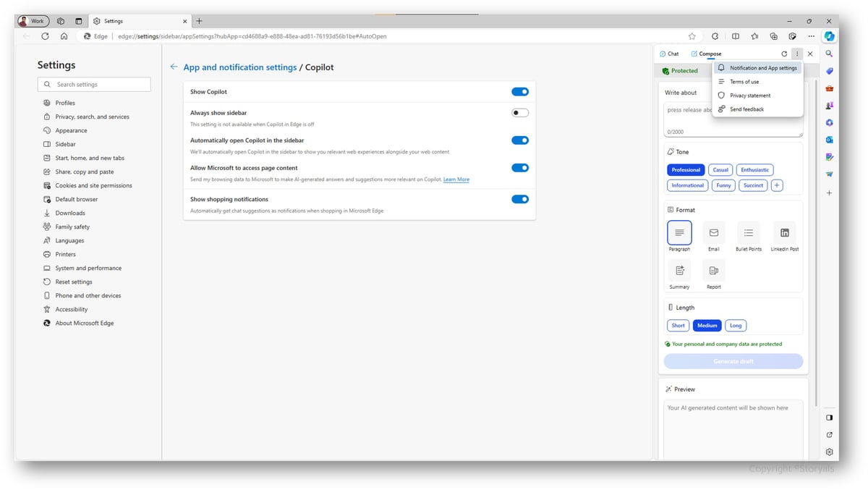Click the Favorites star outline in address bar
The width and height of the screenshot is (868, 490).
(692, 36)
